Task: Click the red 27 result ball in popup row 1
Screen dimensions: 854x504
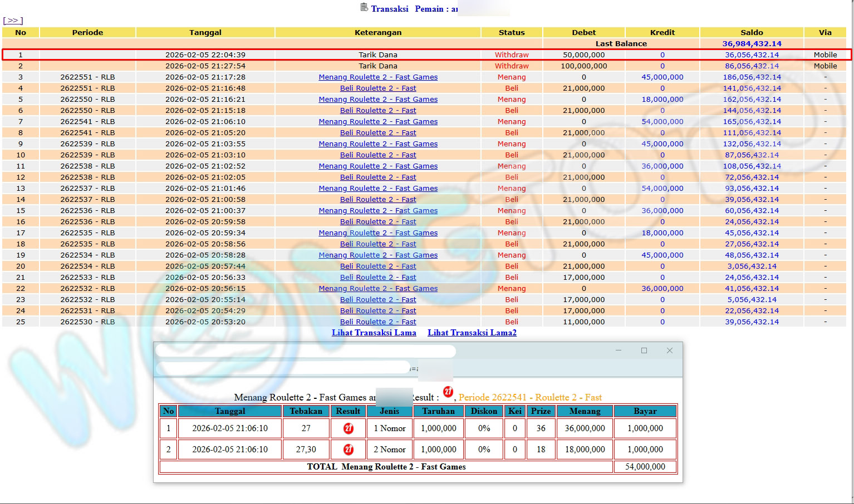Action: pyautogui.click(x=349, y=428)
